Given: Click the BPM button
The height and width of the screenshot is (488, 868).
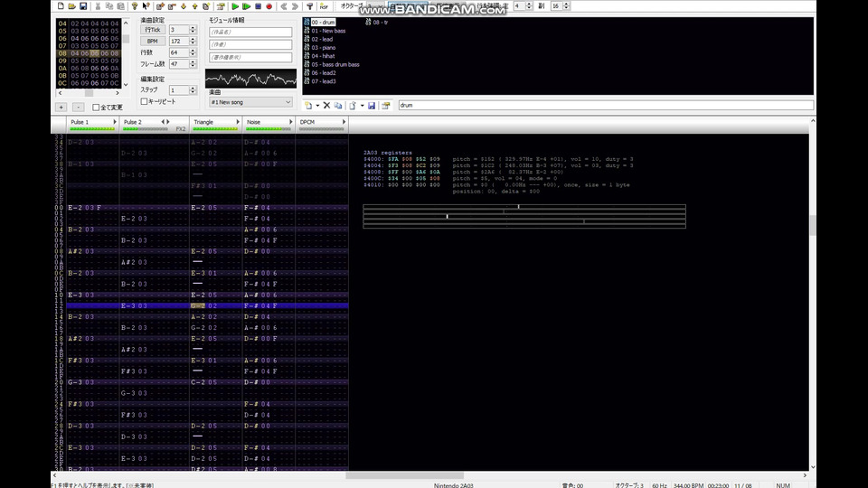Looking at the screenshot, I should [152, 41].
